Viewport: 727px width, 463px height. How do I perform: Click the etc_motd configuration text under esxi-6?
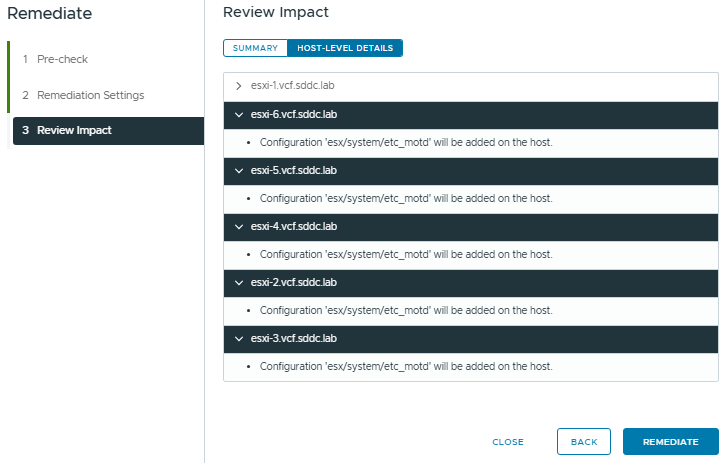pyautogui.click(x=405, y=142)
